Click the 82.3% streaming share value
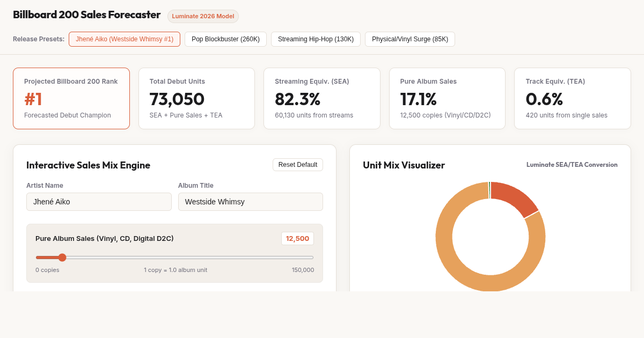 pyautogui.click(x=297, y=99)
